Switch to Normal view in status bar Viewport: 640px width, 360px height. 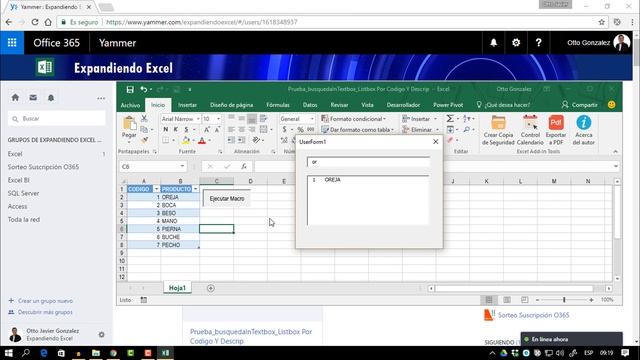[x=489, y=300]
